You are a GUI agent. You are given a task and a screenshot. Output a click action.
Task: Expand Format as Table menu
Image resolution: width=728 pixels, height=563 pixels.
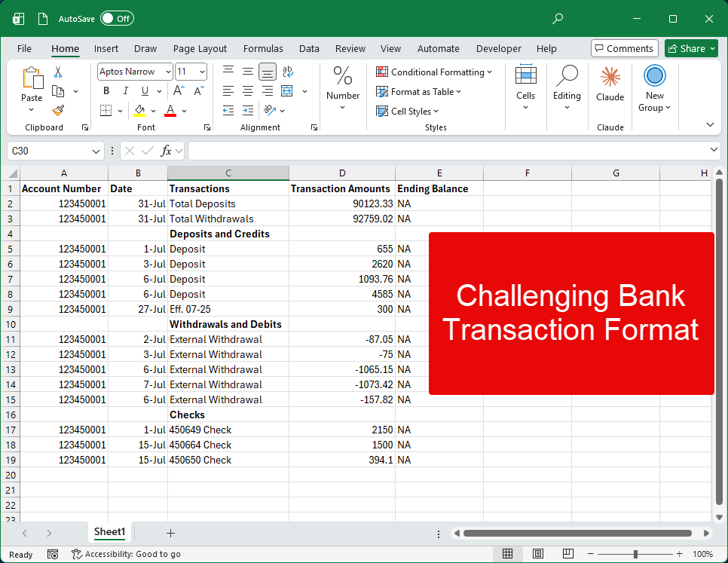[418, 92]
